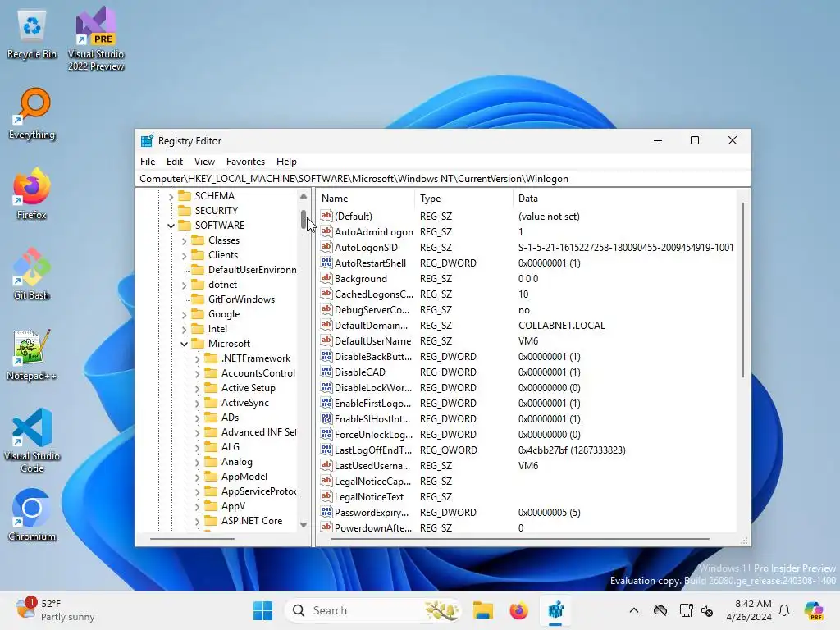Image resolution: width=840 pixels, height=630 pixels.
Task: Click the network status tray icon
Action: 686,610
